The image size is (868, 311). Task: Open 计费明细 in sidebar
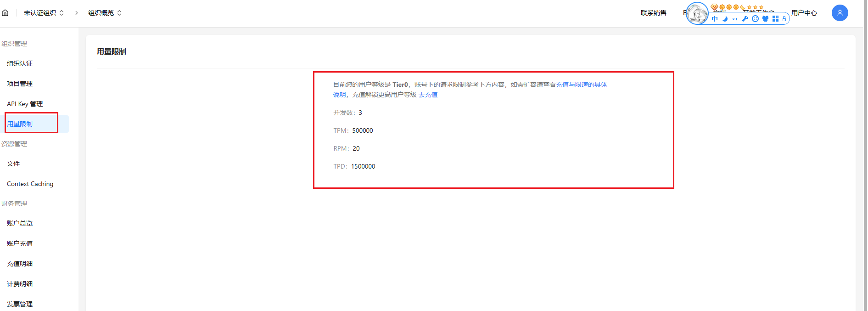pos(20,284)
